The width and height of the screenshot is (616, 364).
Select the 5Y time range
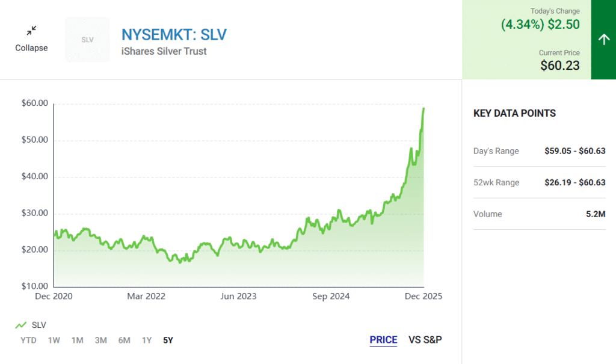coord(168,340)
